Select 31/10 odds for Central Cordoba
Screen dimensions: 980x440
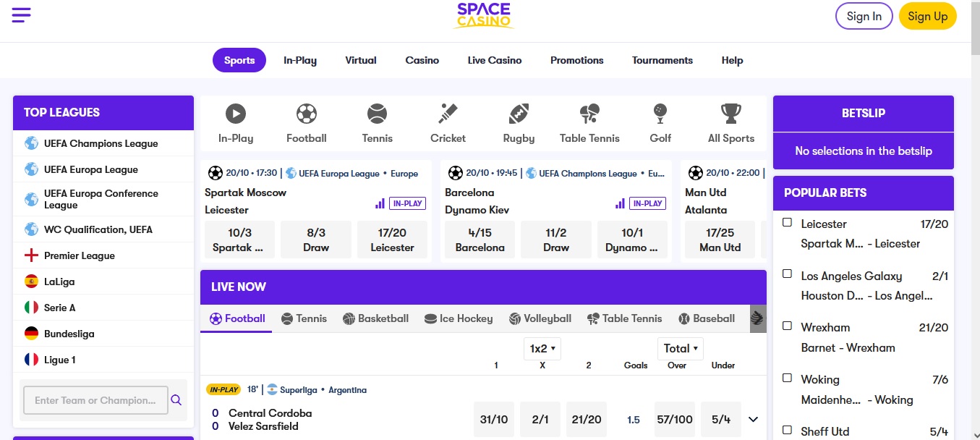494,420
